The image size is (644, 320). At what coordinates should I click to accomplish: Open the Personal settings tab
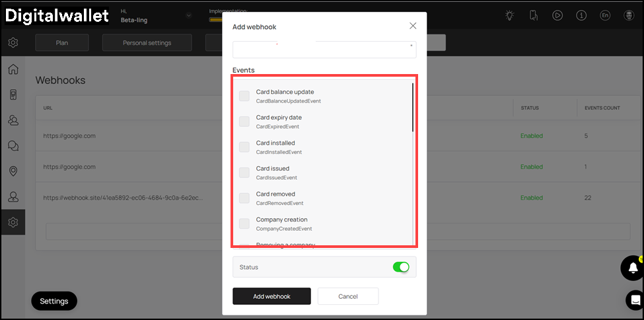[x=147, y=42]
